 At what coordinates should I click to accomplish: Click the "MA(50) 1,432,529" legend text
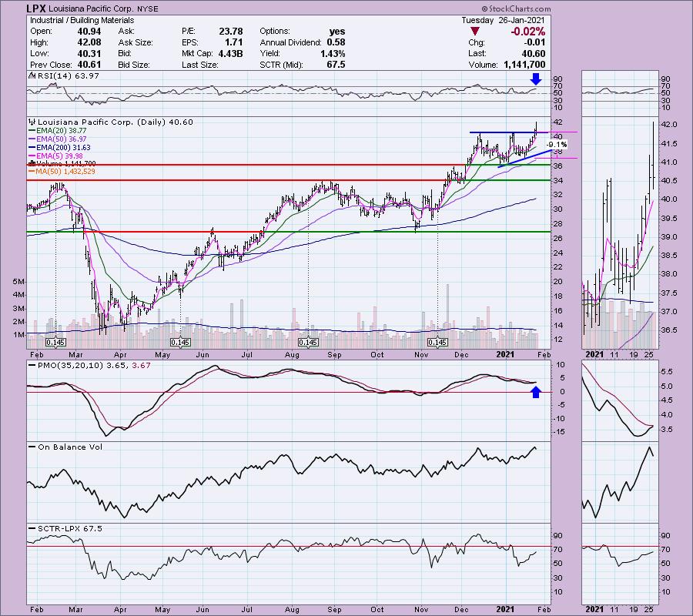pos(66,172)
